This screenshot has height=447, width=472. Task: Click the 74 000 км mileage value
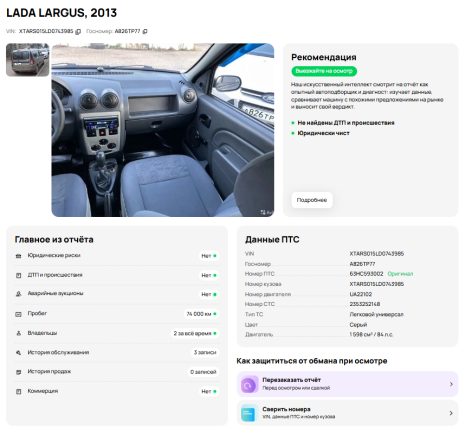[x=201, y=314]
